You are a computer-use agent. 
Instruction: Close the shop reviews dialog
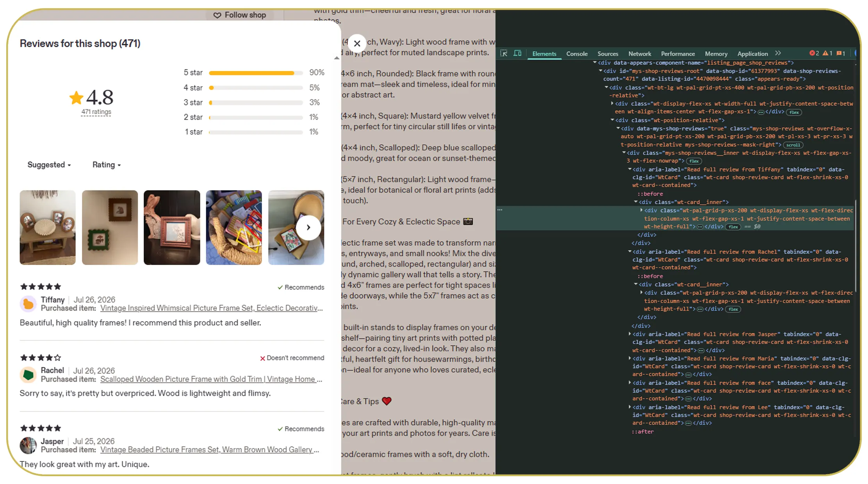[x=356, y=43]
